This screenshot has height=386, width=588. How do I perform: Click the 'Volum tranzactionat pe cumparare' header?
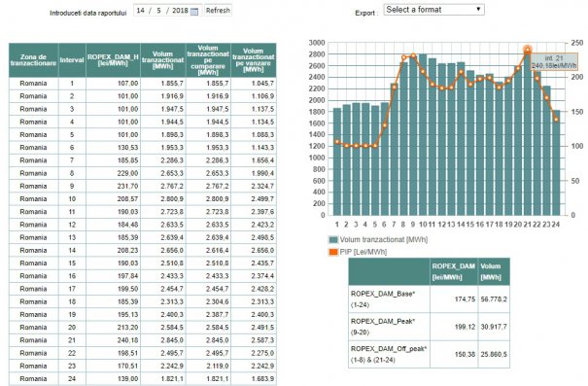pyautogui.click(x=208, y=60)
